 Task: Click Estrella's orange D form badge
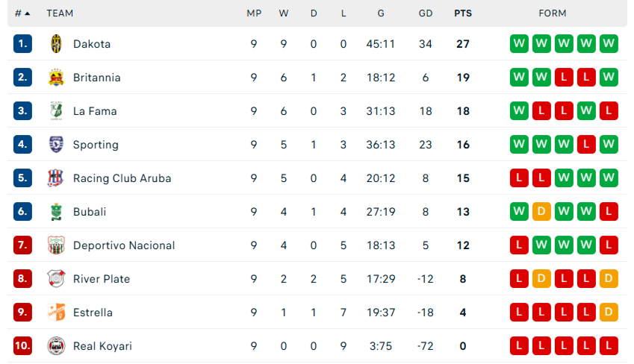[x=609, y=313]
